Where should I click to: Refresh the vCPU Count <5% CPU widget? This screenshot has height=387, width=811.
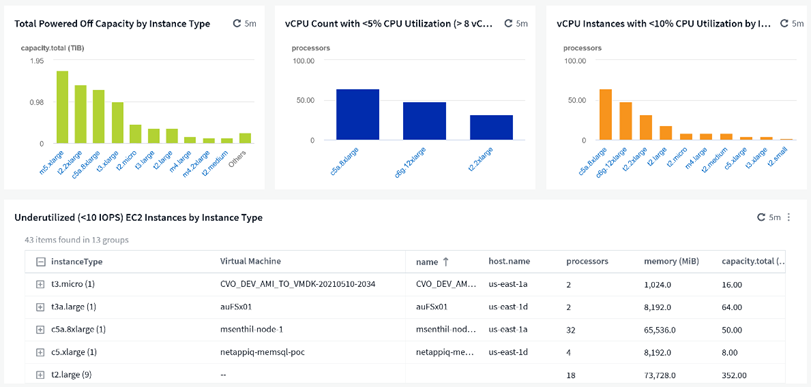coord(508,23)
